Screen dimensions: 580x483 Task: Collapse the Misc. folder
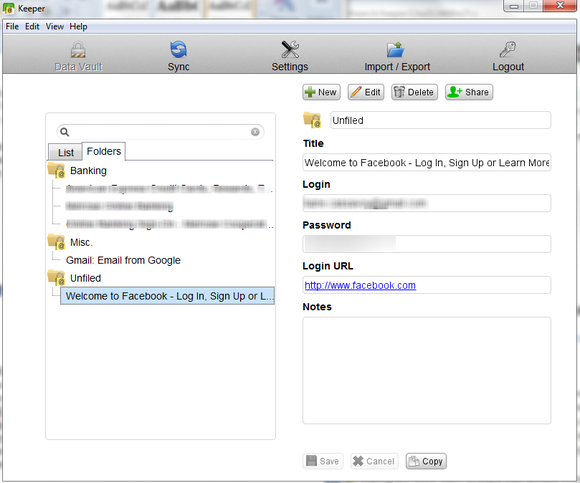click(x=57, y=242)
